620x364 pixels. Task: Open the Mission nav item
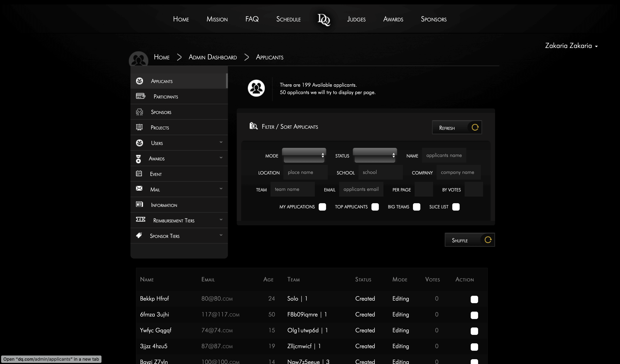coord(217,19)
